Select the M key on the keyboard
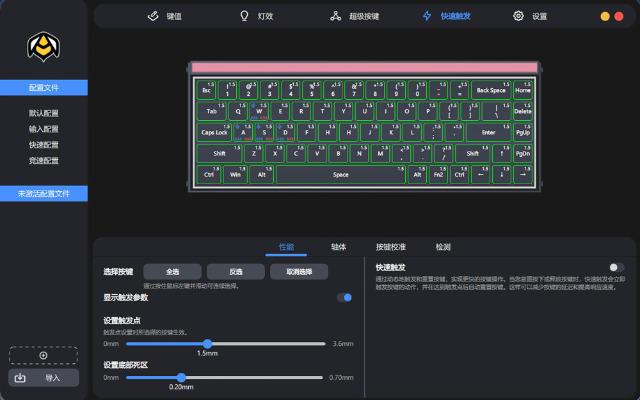 [380, 153]
